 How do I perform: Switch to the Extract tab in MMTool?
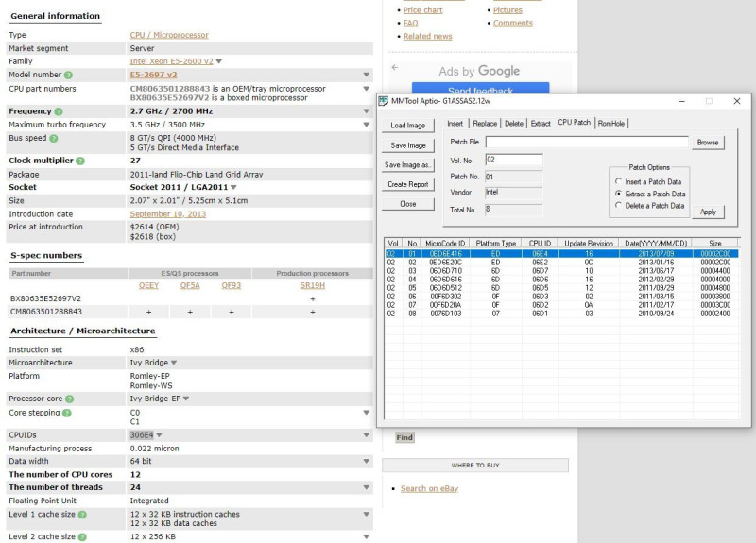[x=541, y=124]
